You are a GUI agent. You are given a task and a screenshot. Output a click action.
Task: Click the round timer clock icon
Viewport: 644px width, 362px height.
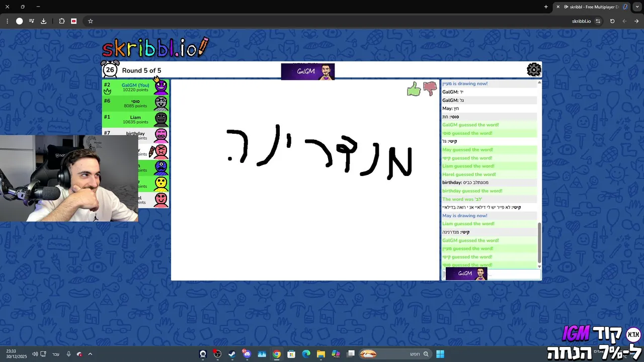[110, 70]
